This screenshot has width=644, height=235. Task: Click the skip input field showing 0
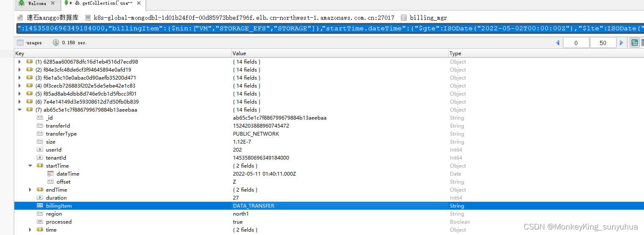(x=576, y=43)
